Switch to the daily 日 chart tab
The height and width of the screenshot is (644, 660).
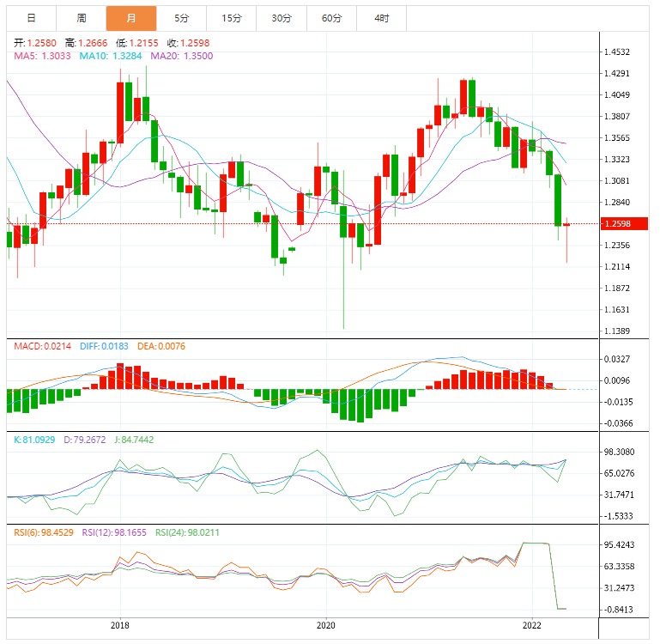pyautogui.click(x=31, y=19)
